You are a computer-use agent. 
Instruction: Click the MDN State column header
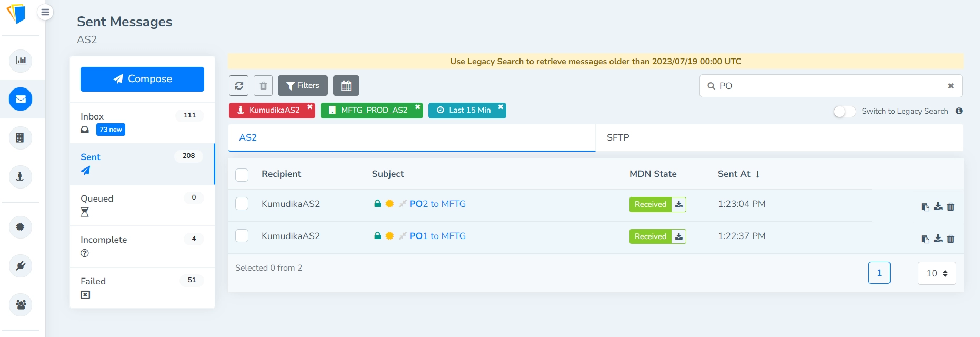click(653, 174)
